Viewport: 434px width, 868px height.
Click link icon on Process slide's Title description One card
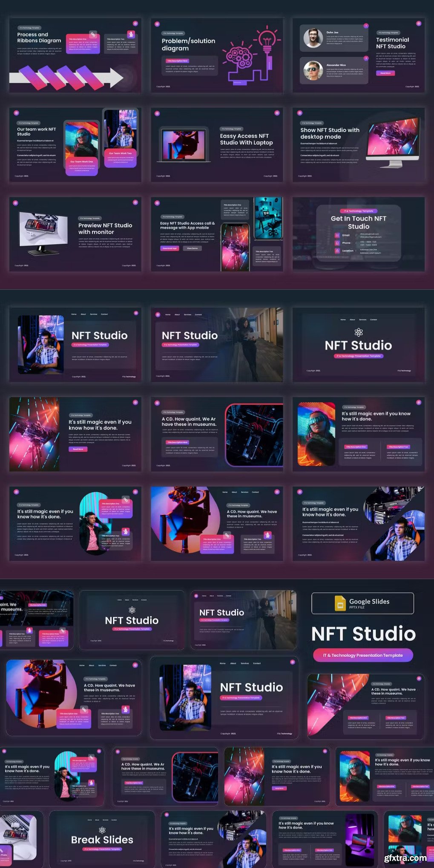pos(93,34)
